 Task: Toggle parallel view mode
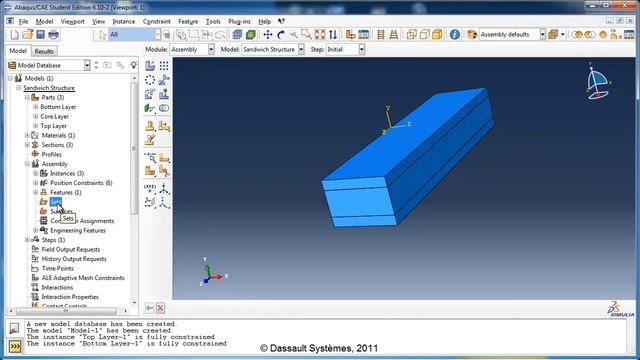coord(381,35)
